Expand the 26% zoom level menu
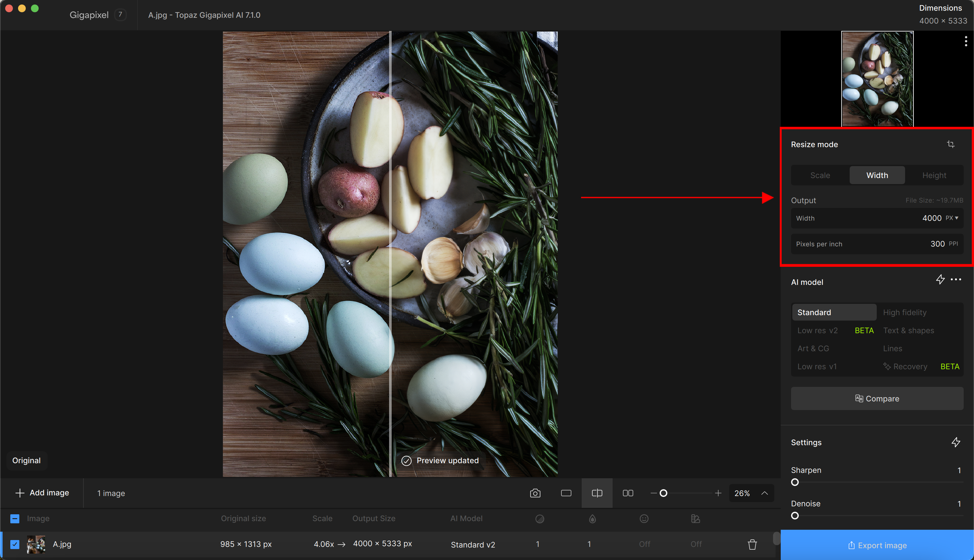The height and width of the screenshot is (560, 974). tap(764, 493)
